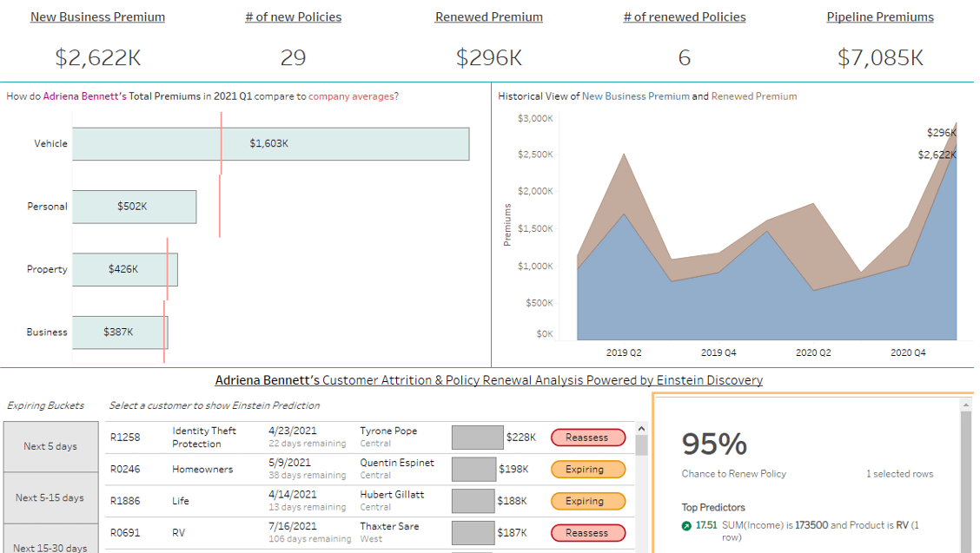
Task: Select the Vehicle bar showing $1,603K
Action: coord(269,143)
